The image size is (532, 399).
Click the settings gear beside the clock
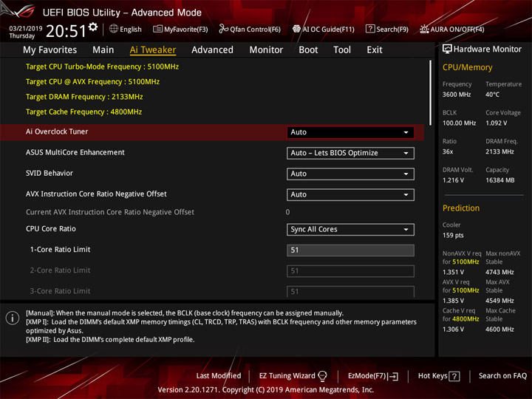pyautogui.click(x=93, y=27)
